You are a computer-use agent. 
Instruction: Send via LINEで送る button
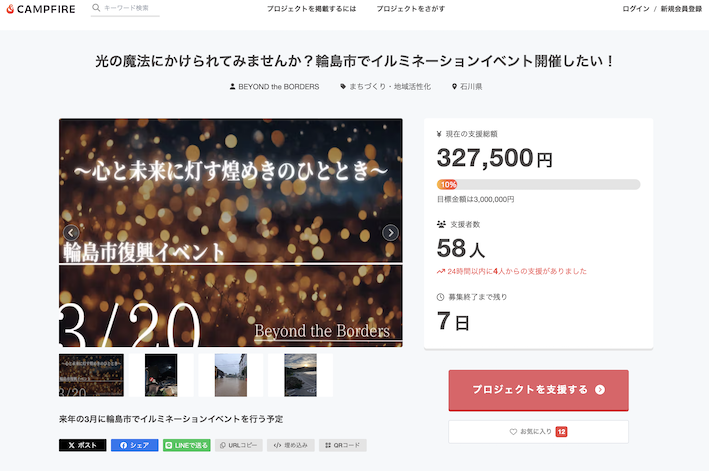(187, 445)
